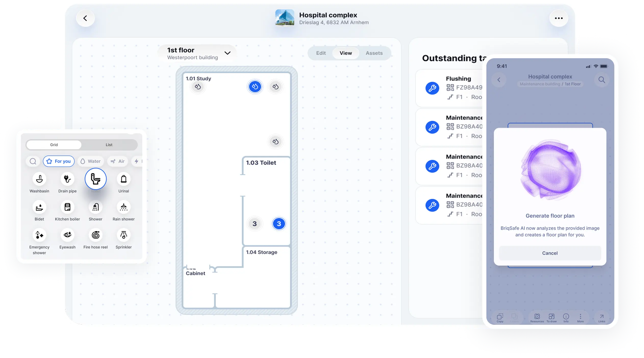Select the Washbasin asset icon
Viewport: 644px width, 358px height.
point(39,179)
